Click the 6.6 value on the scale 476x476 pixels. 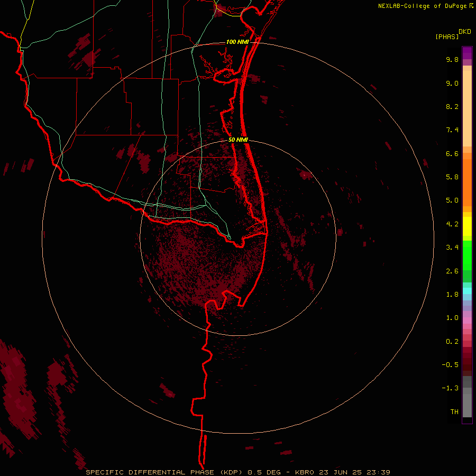[452, 153]
